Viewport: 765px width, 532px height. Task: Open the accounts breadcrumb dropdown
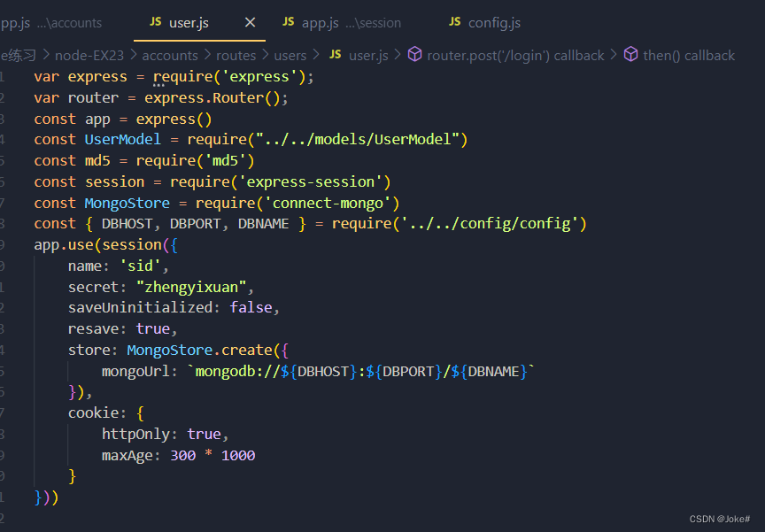pos(170,55)
